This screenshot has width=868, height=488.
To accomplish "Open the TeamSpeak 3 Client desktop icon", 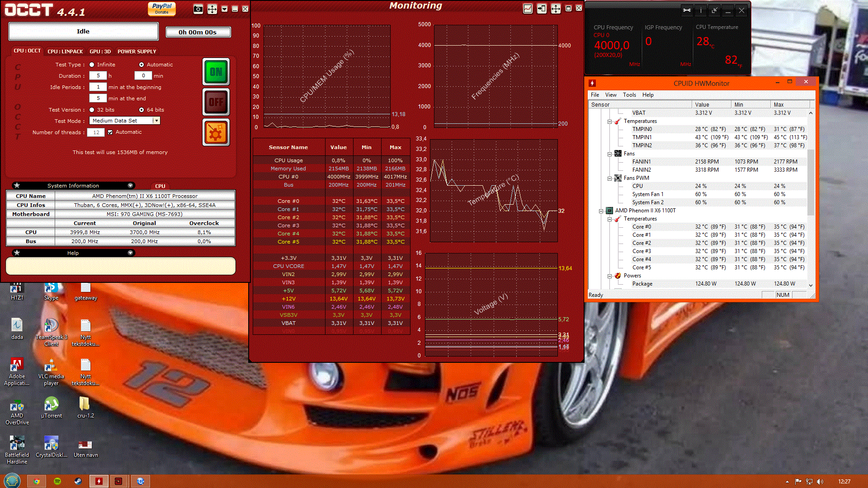I will click(51, 332).
